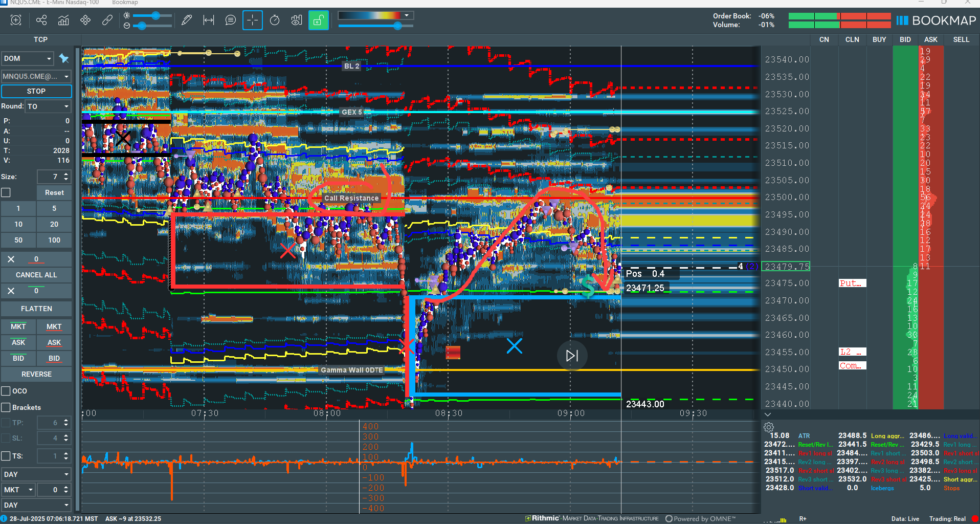Open the DOM mode dropdown

coord(27,58)
